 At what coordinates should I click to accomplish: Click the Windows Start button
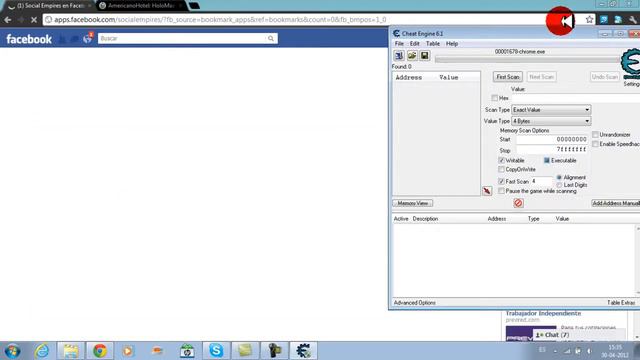pyautogui.click(x=13, y=351)
